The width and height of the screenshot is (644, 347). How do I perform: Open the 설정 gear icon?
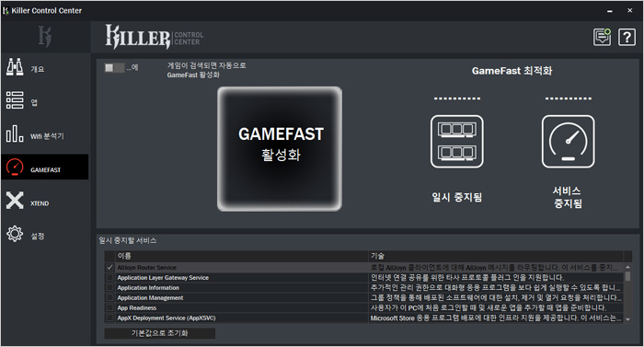[15, 234]
